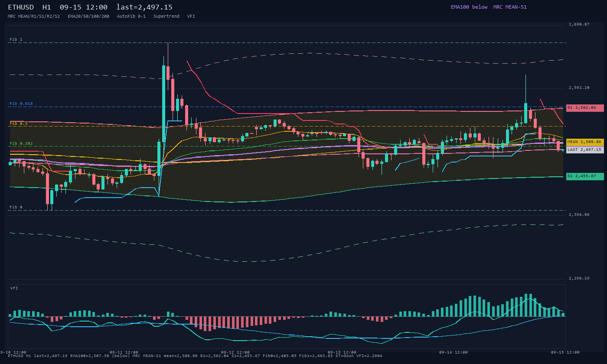Click the Fib 0 level label
The width and height of the screenshot is (607, 364).
tap(16, 207)
